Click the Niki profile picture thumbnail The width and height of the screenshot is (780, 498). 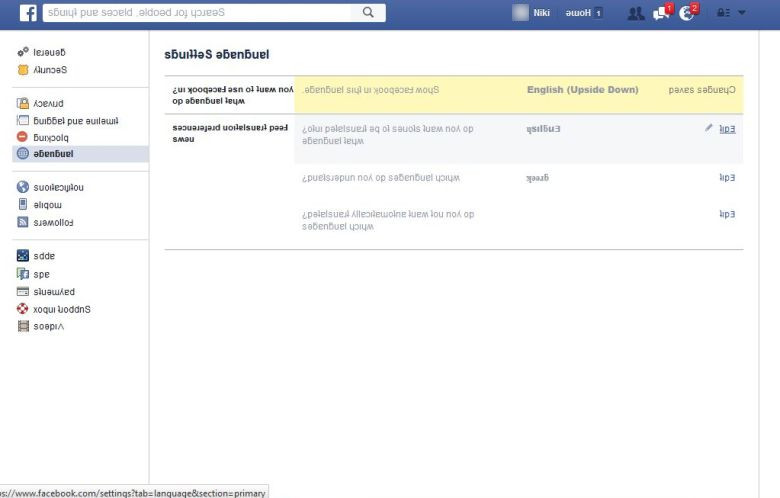coord(520,13)
